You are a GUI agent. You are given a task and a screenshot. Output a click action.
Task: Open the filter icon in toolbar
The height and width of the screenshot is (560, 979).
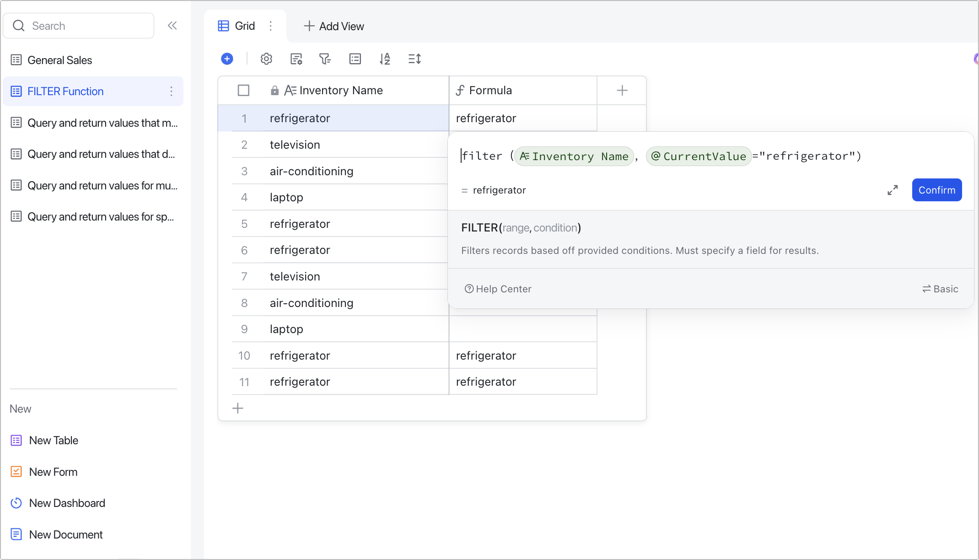coord(325,59)
